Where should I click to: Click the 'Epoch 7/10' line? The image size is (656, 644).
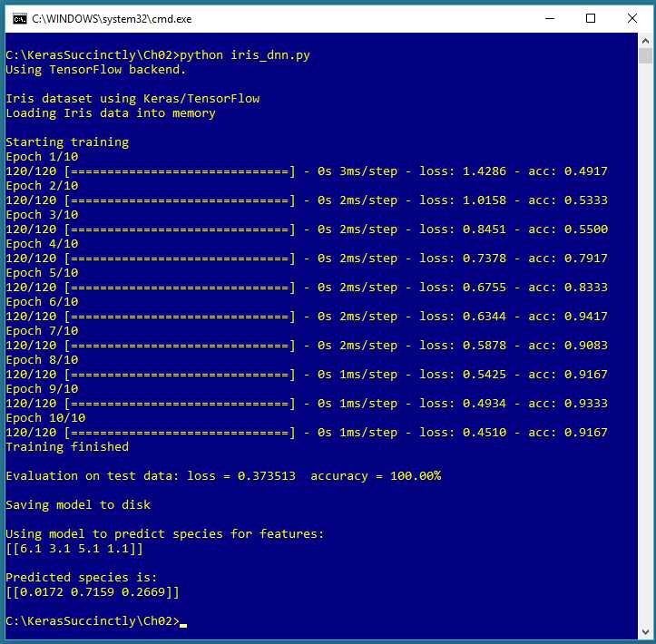(x=42, y=331)
